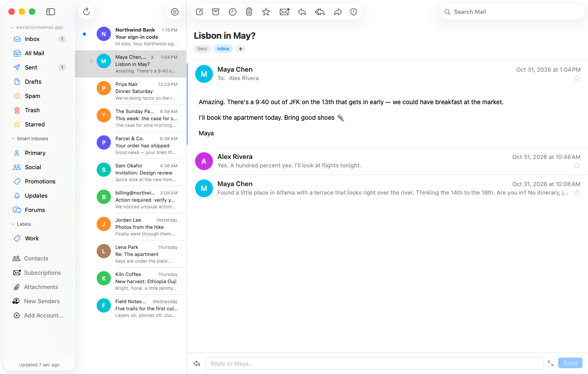
Task: Snooze this email with the clock icon
Action: point(233,12)
